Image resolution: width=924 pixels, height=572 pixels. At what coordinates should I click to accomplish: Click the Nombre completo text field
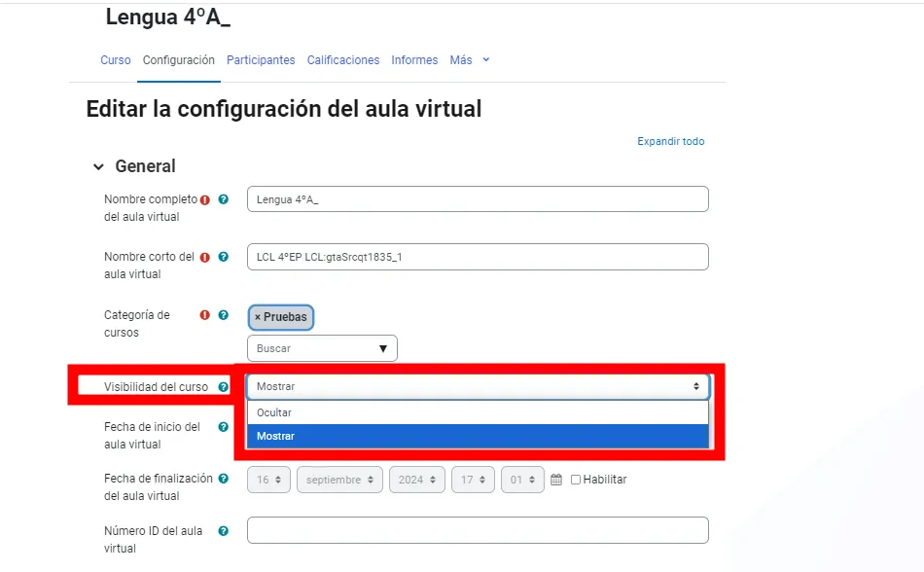pyautogui.click(x=477, y=198)
